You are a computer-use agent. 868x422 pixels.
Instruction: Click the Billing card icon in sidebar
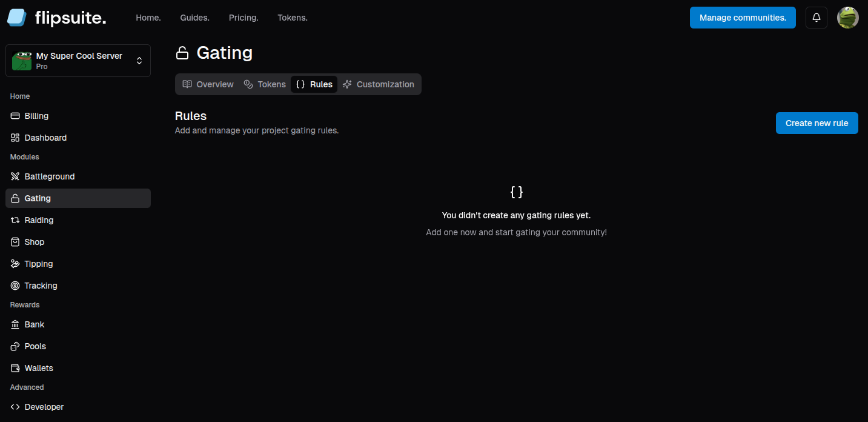point(15,116)
